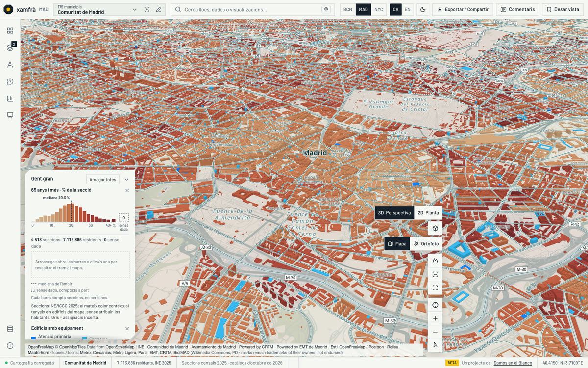Click Comunitat de Madrid in status bar

[x=86, y=363]
